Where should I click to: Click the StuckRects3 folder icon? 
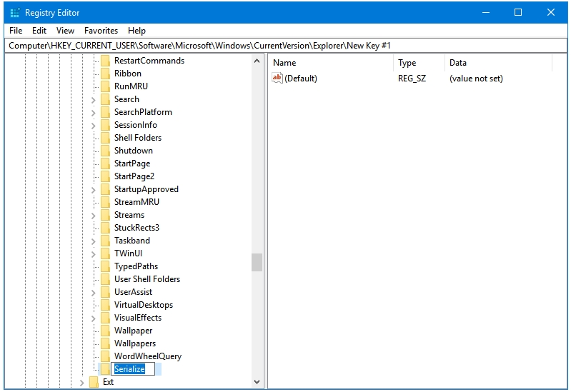[105, 228]
